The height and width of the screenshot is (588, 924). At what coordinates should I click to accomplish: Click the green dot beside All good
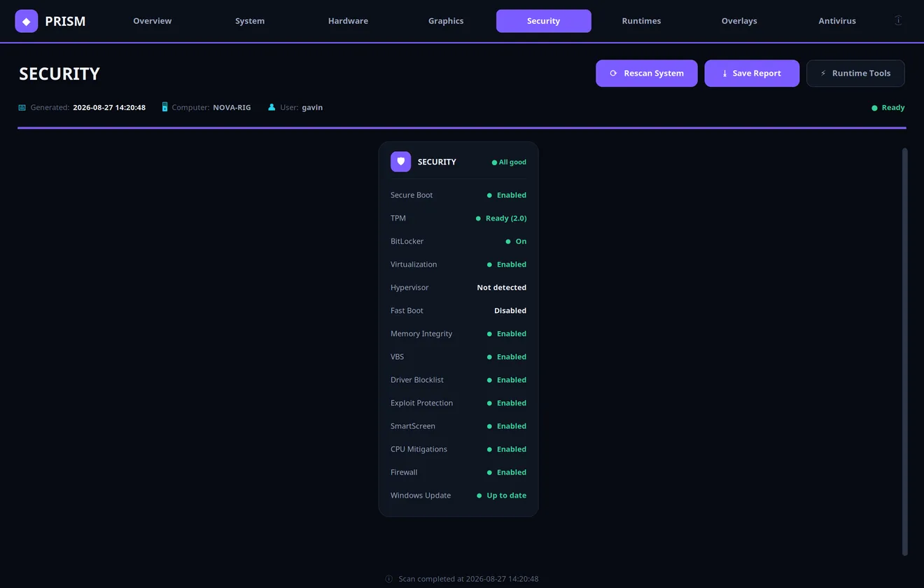click(494, 162)
